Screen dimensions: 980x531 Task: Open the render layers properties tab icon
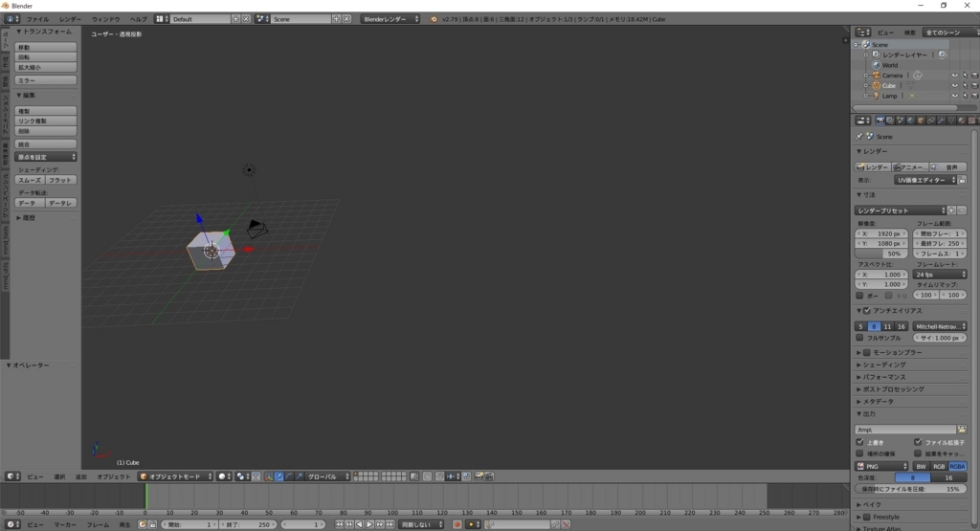click(891, 121)
